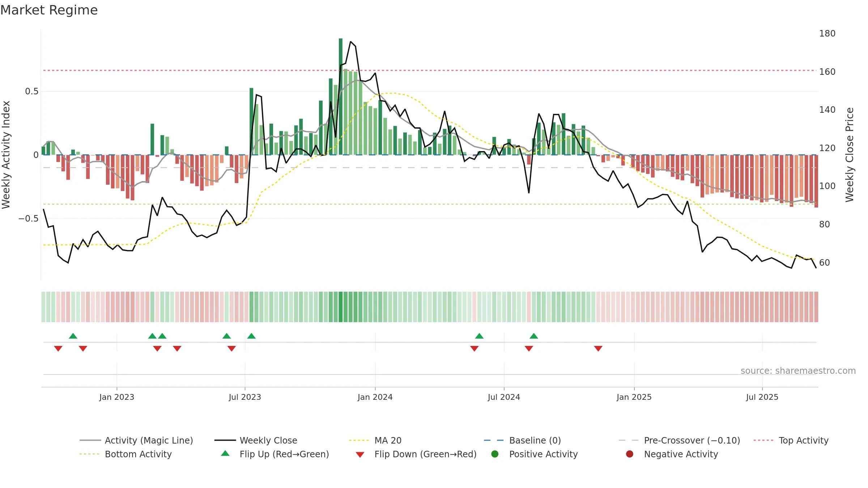Click the Jan 2023 x-axis label
The image size is (868, 488).
117,397
